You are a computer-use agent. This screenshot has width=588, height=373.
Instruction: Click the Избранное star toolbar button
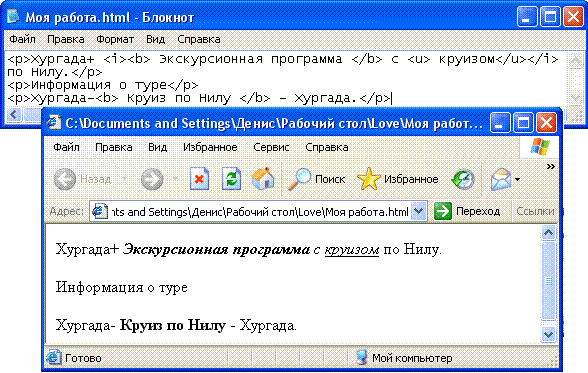(x=398, y=179)
